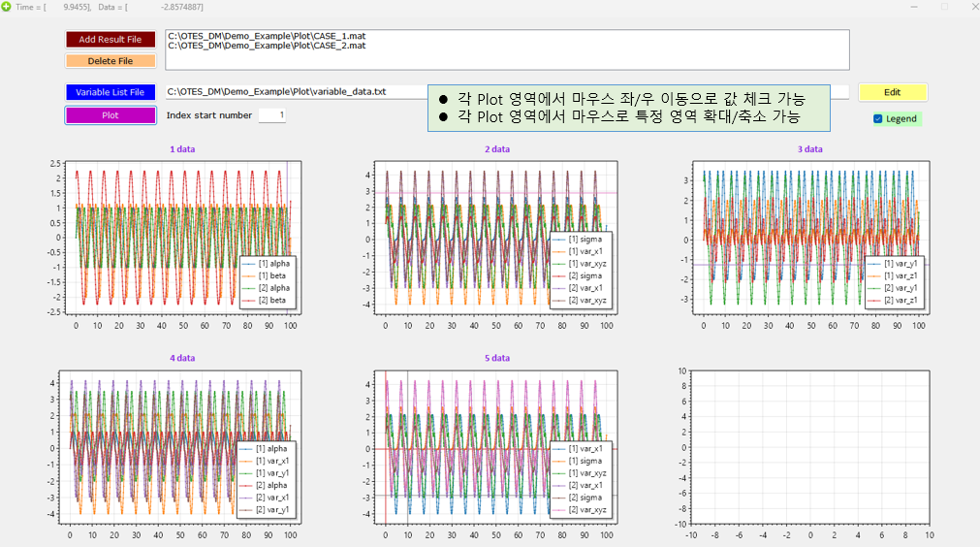This screenshot has height=547, width=980.
Task: Click the Index start number field
Action: 271,115
